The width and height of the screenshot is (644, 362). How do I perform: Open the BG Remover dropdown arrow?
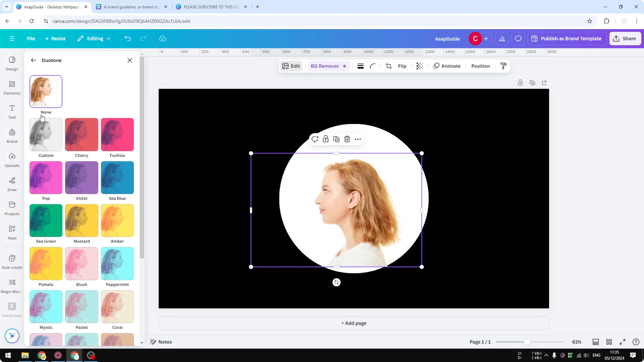pyautogui.click(x=345, y=66)
